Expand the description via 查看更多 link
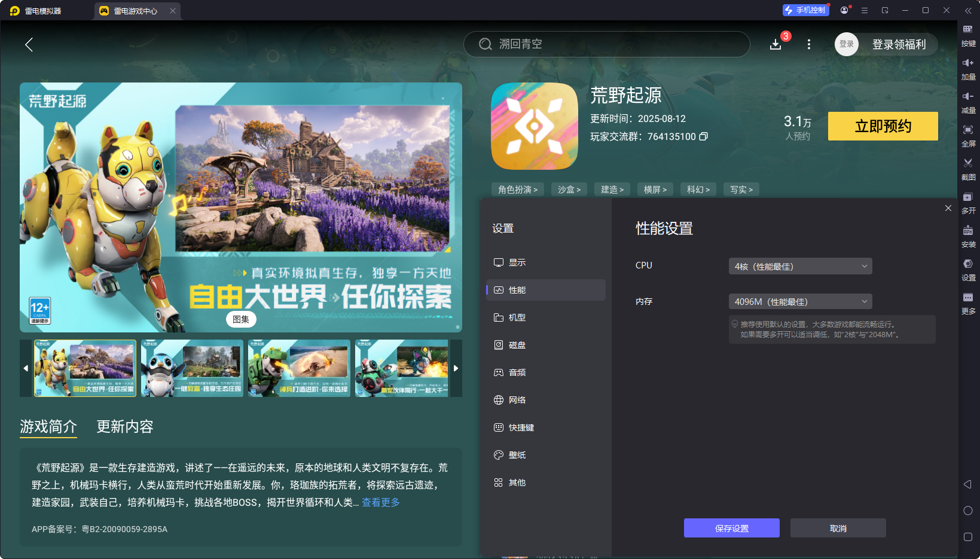The image size is (980, 559). (380, 502)
